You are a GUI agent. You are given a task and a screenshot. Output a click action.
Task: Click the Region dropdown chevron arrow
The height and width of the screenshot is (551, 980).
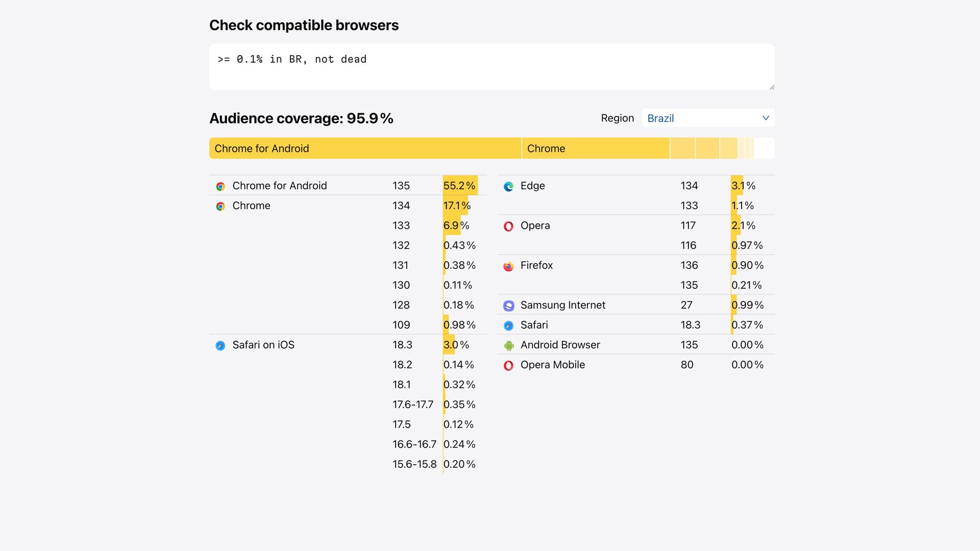tap(766, 118)
